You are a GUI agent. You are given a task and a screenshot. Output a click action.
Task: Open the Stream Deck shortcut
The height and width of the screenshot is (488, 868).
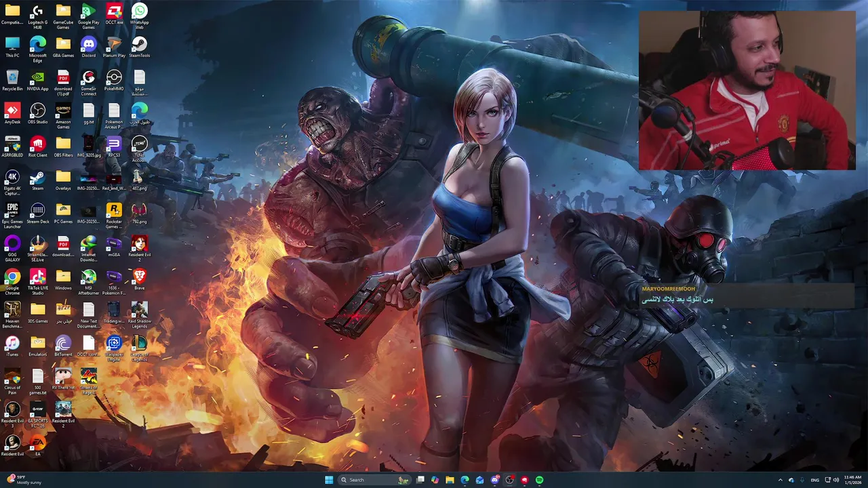click(38, 213)
